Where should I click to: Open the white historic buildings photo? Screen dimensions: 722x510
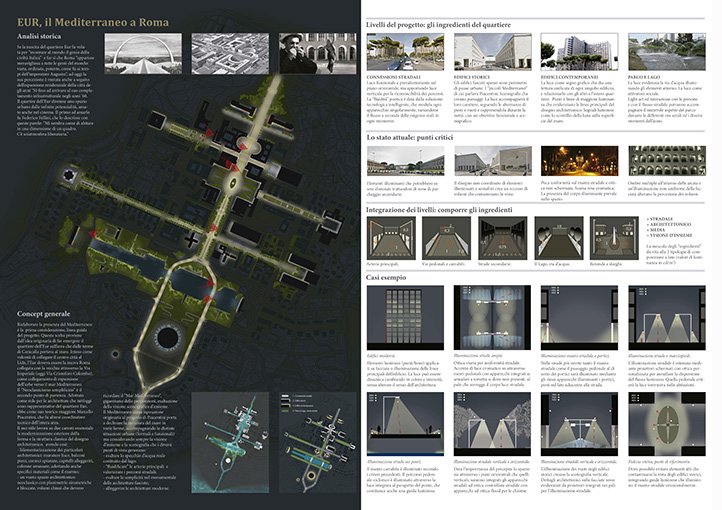click(493, 52)
